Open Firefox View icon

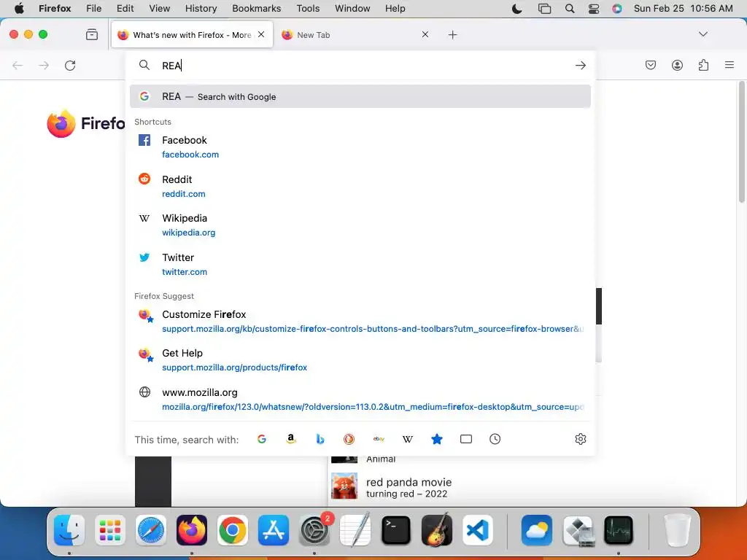click(92, 34)
